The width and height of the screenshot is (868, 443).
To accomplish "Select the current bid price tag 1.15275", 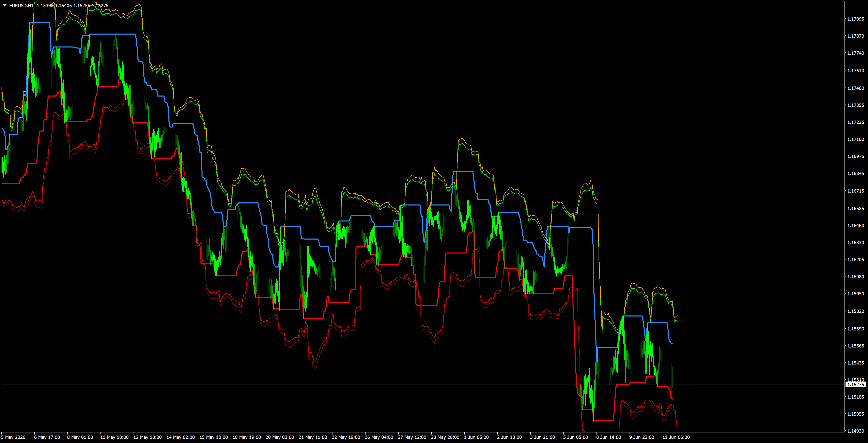I will pyautogui.click(x=856, y=384).
